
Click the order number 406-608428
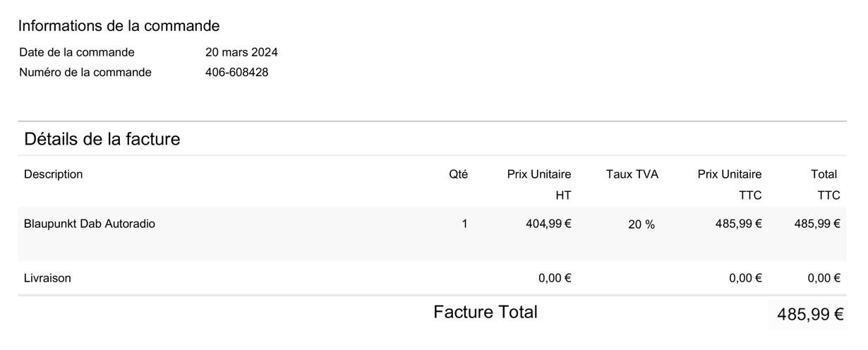(236, 72)
